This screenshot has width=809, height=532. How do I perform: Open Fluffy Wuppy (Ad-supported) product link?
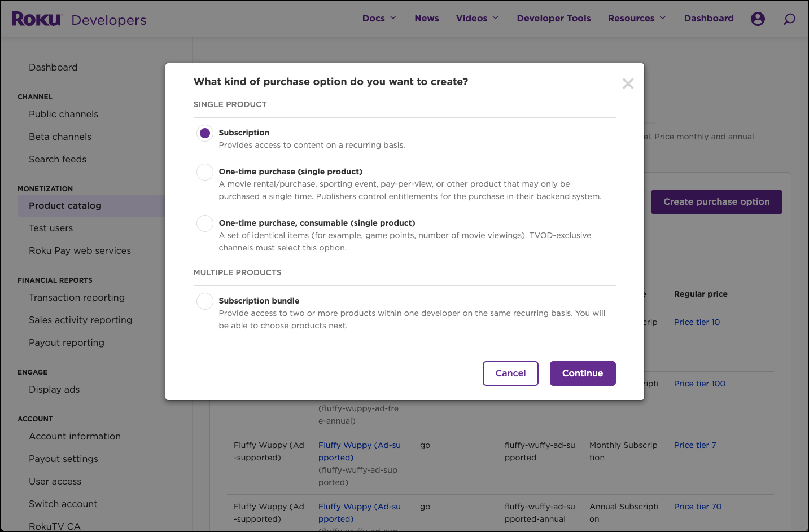359,451
